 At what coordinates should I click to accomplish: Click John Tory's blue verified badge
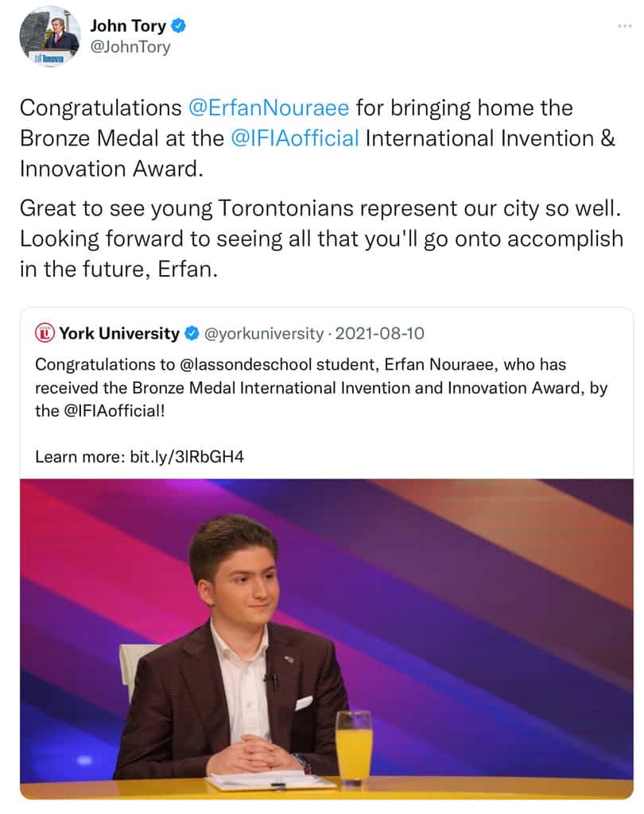click(180, 26)
